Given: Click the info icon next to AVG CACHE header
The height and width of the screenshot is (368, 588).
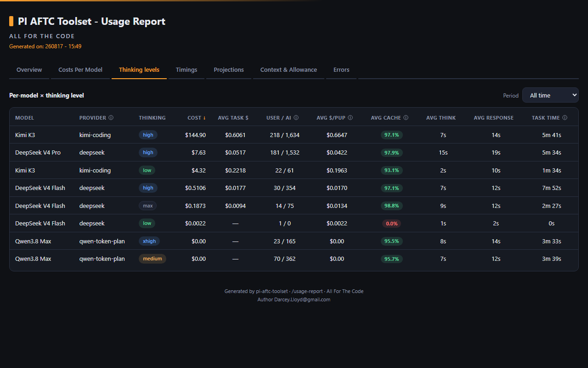Looking at the screenshot, I should 406,118.
